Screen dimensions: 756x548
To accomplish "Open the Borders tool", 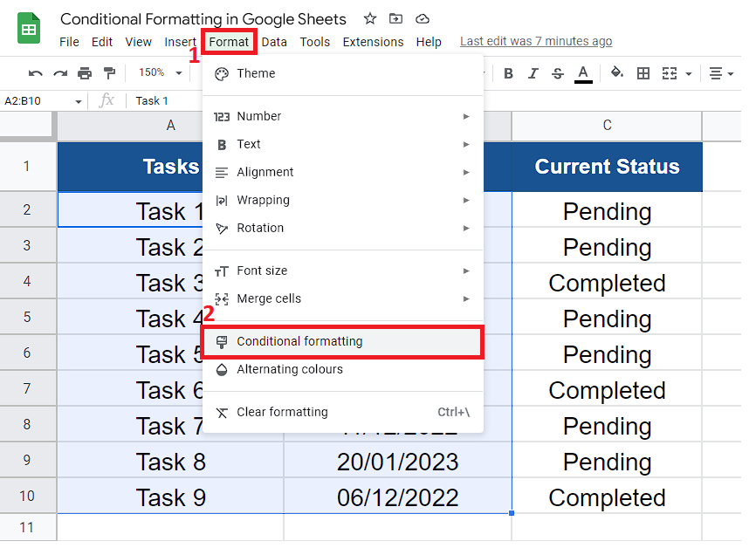I will pos(643,73).
